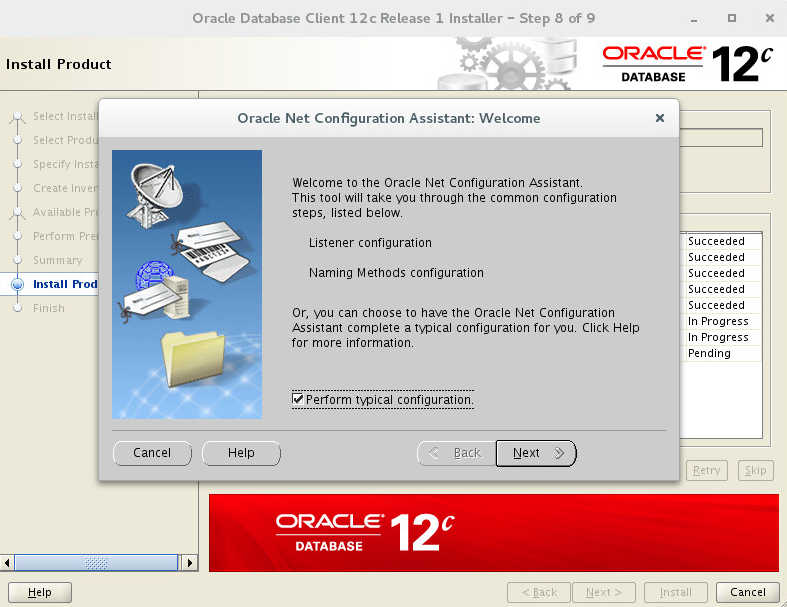787x607 pixels.
Task: Click the sidebar horizontal scrollbar thumb
Action: 96,563
